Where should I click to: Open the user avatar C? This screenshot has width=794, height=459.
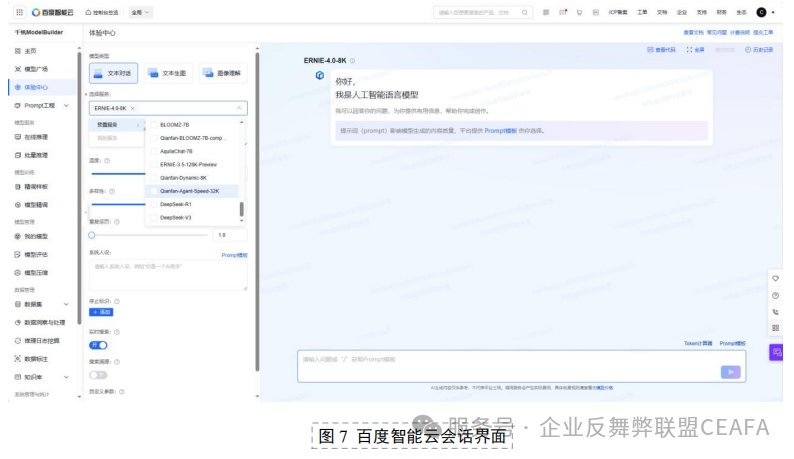761,12
